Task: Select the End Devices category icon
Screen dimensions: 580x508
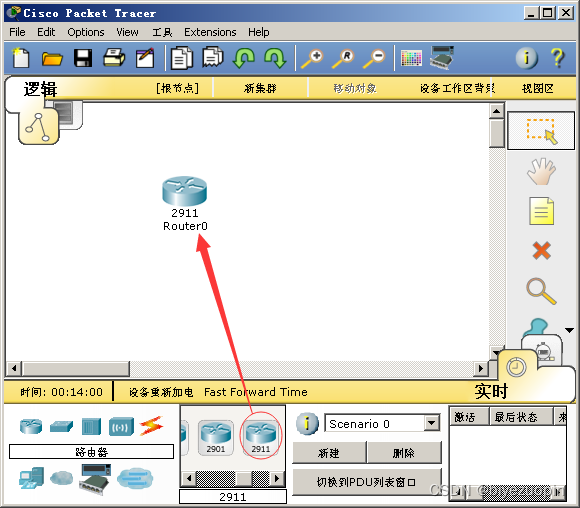Action: pos(31,478)
